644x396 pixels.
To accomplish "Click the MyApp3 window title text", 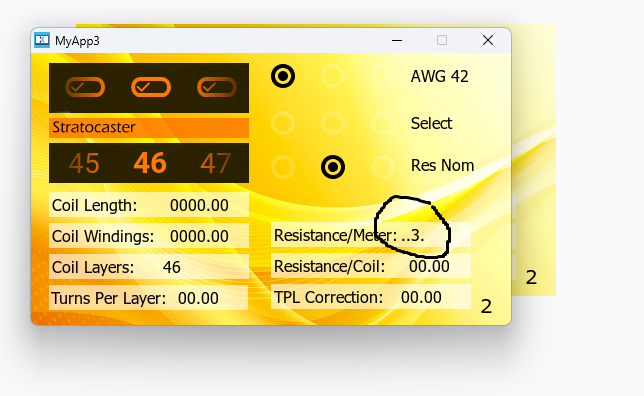I will [x=77, y=41].
